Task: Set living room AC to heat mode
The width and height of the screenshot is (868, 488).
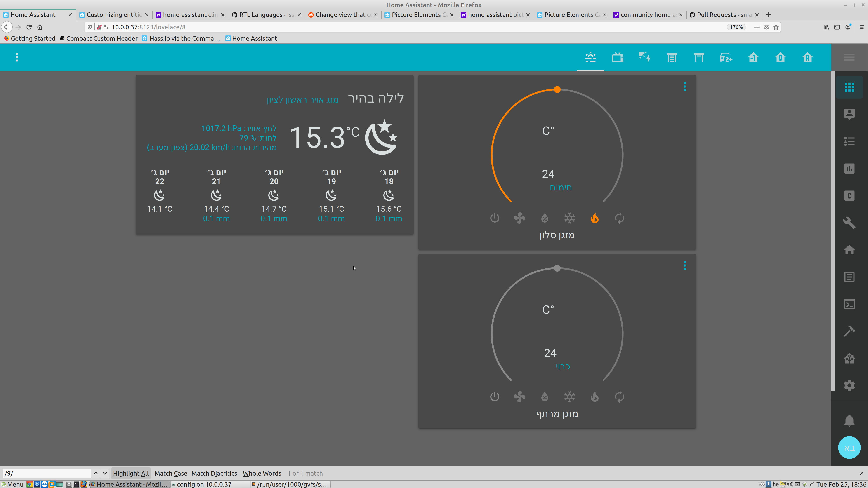Action: [594, 218]
